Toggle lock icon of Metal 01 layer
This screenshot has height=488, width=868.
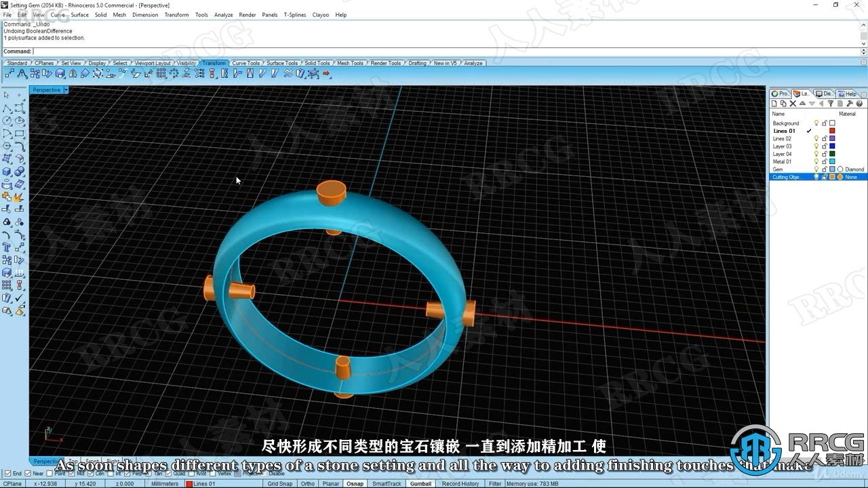click(x=825, y=161)
